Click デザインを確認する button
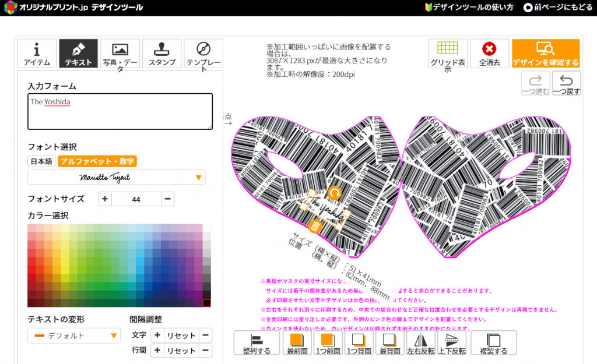The height and width of the screenshot is (364, 597). 546,53
